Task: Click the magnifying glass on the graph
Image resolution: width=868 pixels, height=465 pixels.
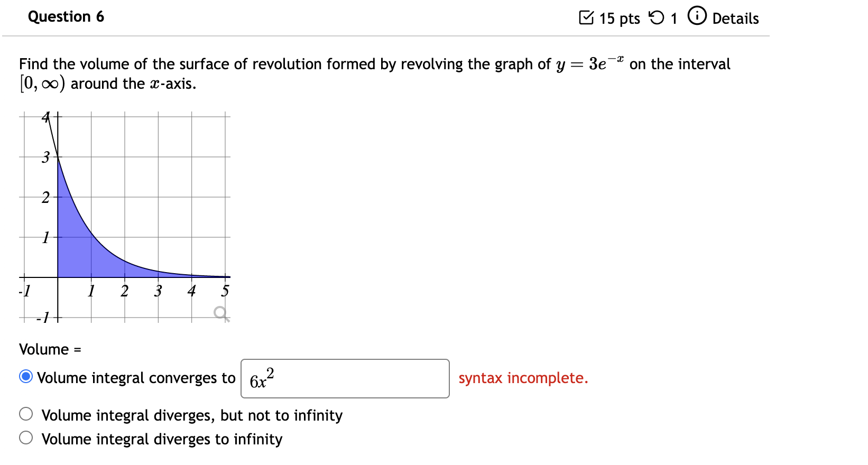Action: pos(220,312)
